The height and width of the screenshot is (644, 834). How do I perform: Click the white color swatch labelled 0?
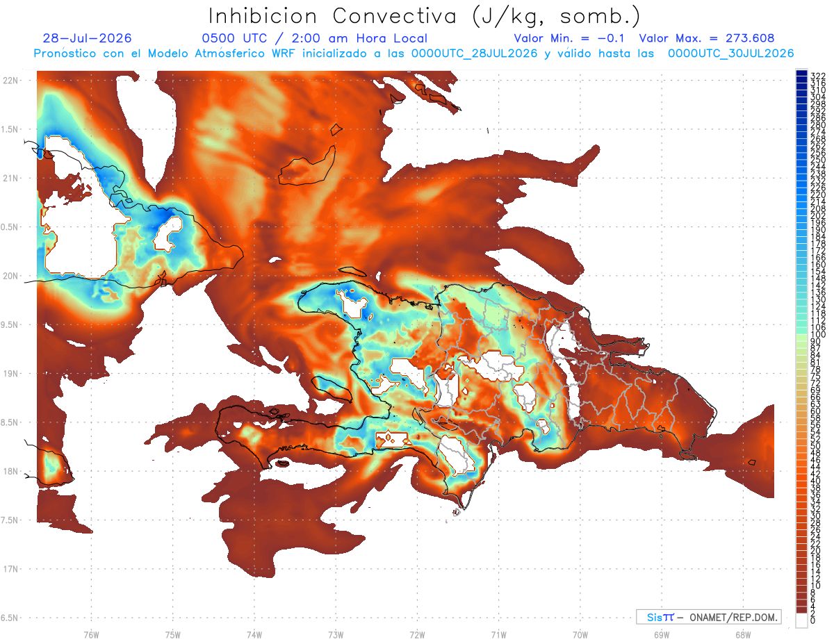pos(802,622)
